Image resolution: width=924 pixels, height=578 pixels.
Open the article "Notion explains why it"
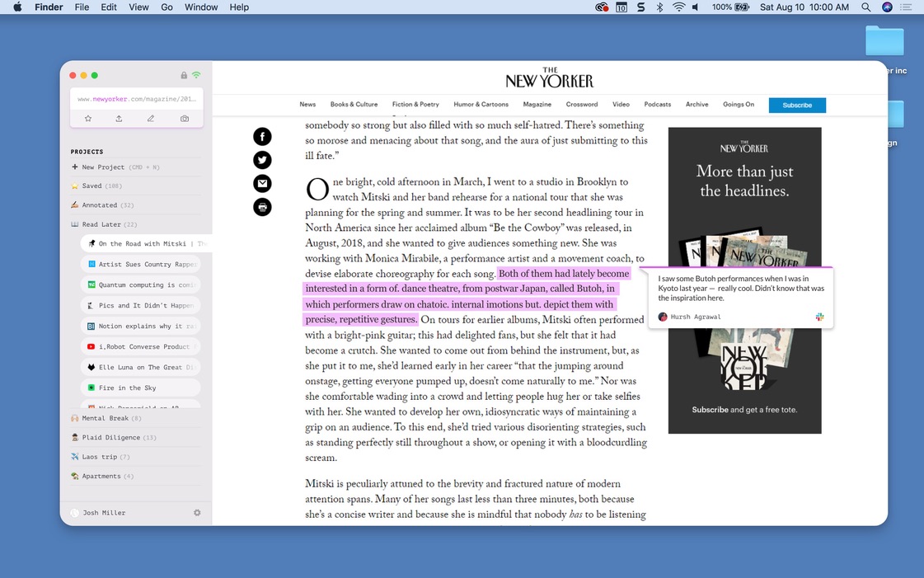(x=140, y=327)
